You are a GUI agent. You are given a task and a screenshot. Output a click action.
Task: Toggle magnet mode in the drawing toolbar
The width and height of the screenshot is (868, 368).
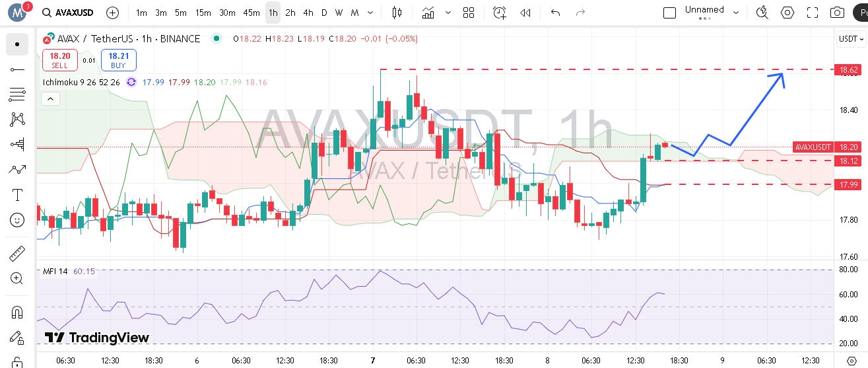[x=17, y=313]
